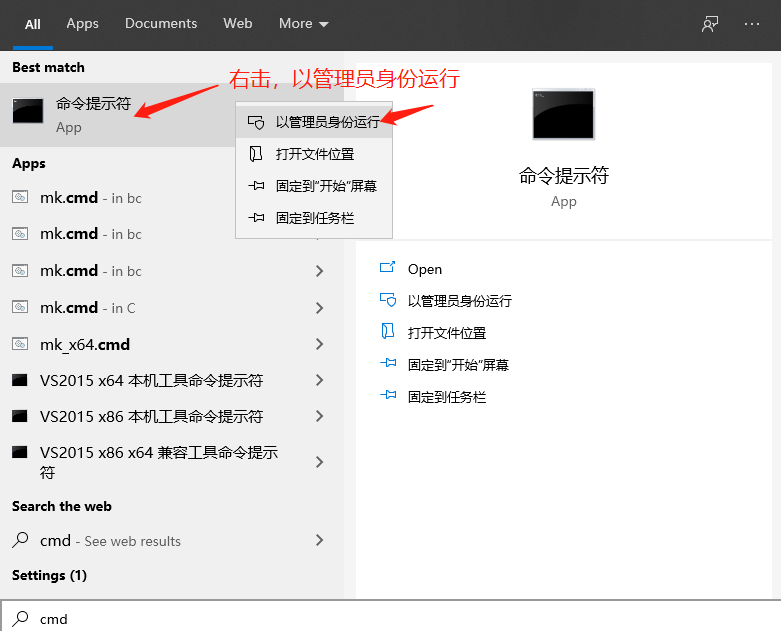
Task: Click 以管理员身份运行 in details pane
Action: [x=459, y=301]
